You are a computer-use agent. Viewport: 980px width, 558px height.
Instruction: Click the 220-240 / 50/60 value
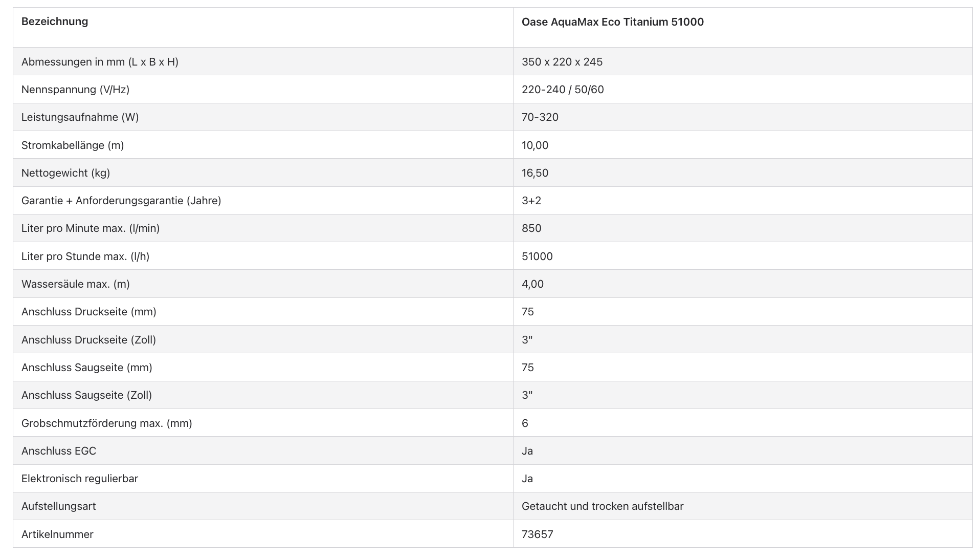pos(562,90)
